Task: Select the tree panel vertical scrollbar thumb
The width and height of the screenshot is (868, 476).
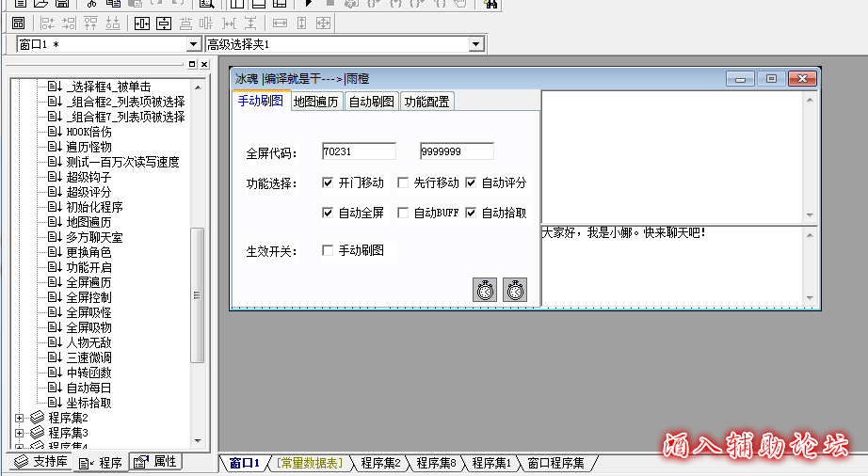Action: (x=198, y=295)
